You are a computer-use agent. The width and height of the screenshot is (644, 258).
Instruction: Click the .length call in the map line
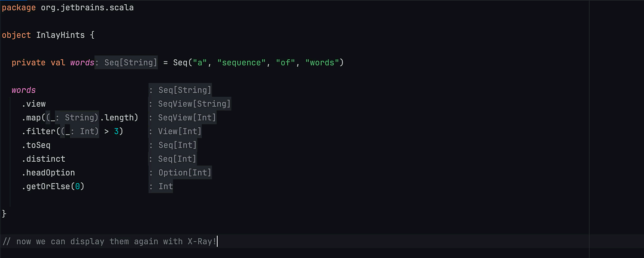pos(119,118)
